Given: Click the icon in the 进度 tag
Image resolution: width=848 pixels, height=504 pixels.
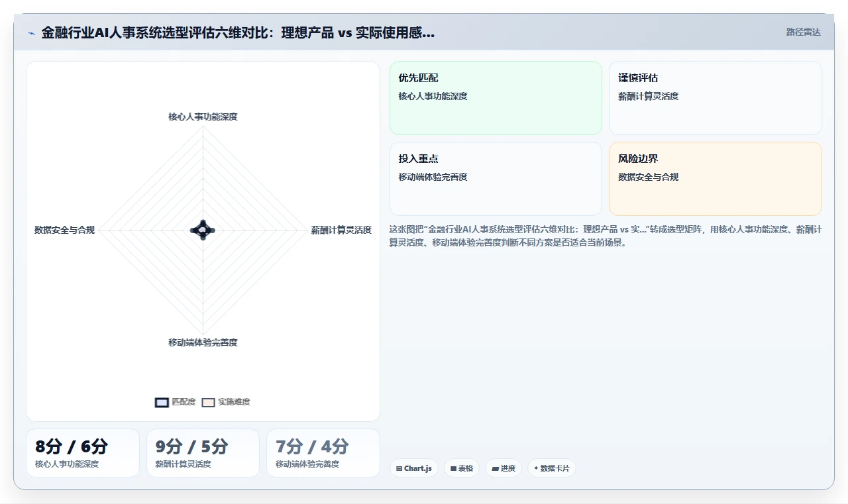Looking at the screenshot, I should 495,468.
